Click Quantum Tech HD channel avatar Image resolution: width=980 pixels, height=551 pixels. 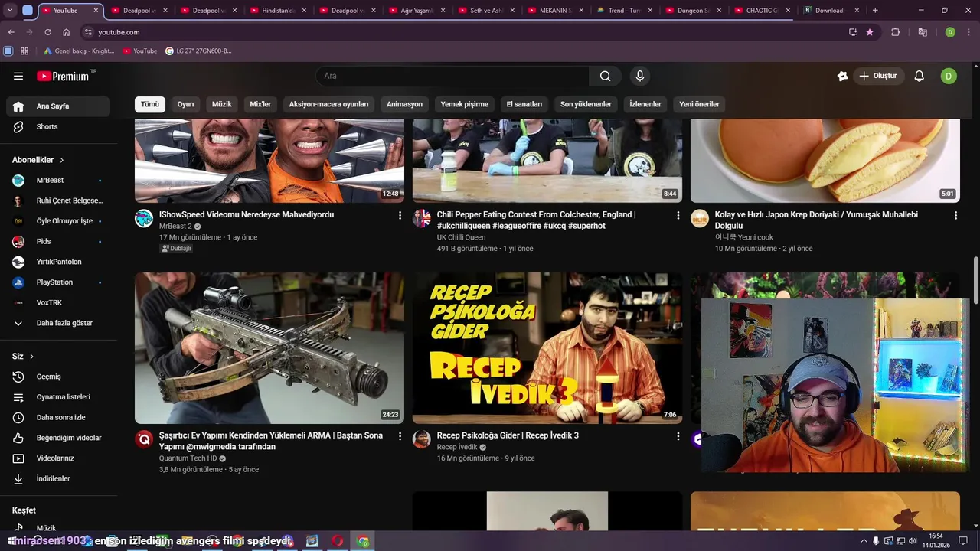144,439
